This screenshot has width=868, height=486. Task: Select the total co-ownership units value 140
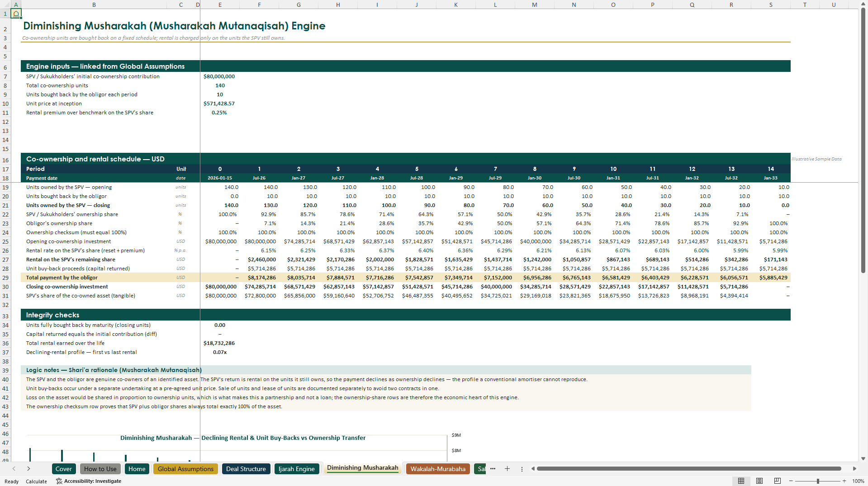coord(220,85)
